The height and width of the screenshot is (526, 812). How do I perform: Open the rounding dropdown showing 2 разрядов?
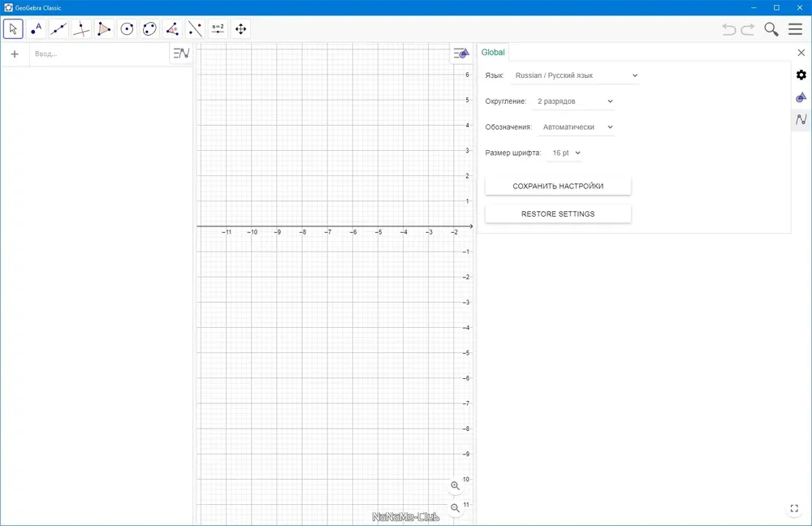(574, 101)
